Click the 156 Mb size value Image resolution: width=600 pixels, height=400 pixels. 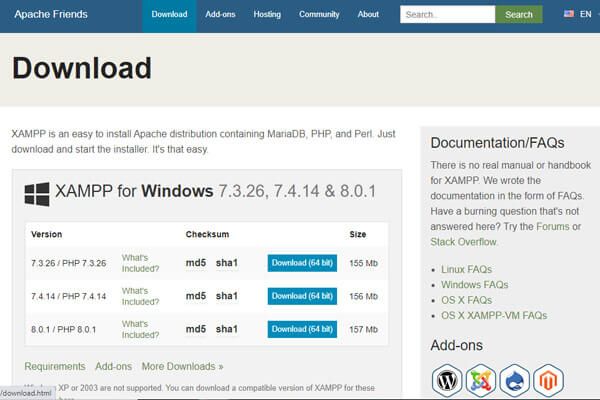pyautogui.click(x=363, y=296)
